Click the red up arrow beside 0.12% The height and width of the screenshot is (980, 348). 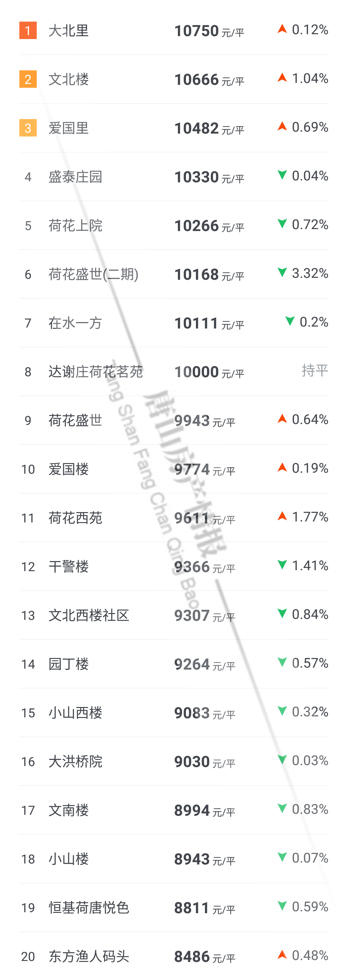pyautogui.click(x=282, y=29)
